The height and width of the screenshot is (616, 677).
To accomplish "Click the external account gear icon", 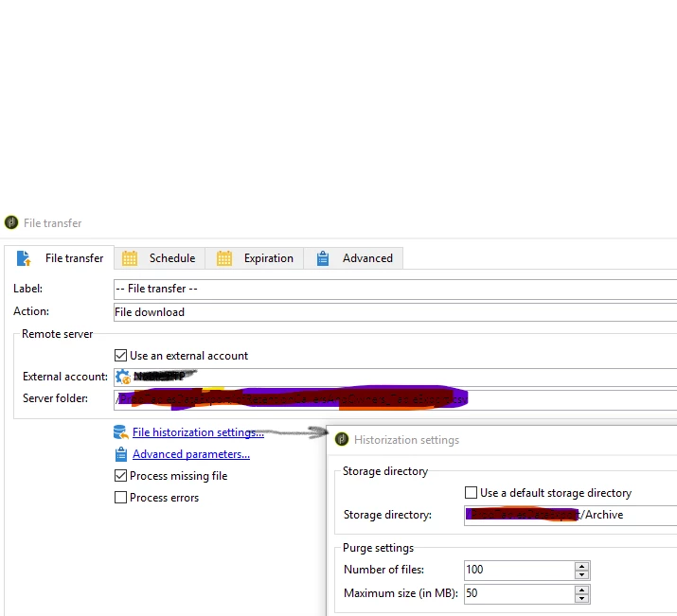I will coord(123,377).
